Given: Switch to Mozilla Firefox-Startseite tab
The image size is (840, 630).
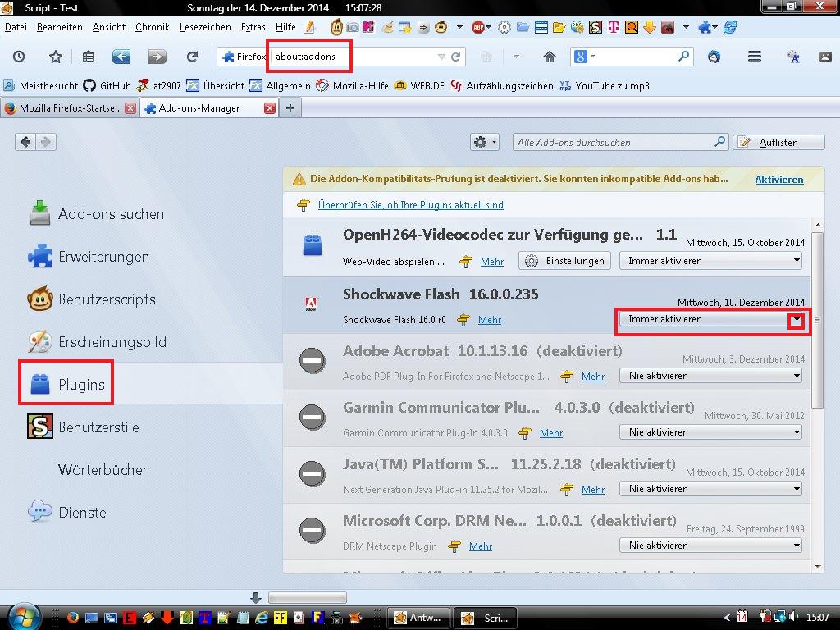Looking at the screenshot, I should [70, 108].
